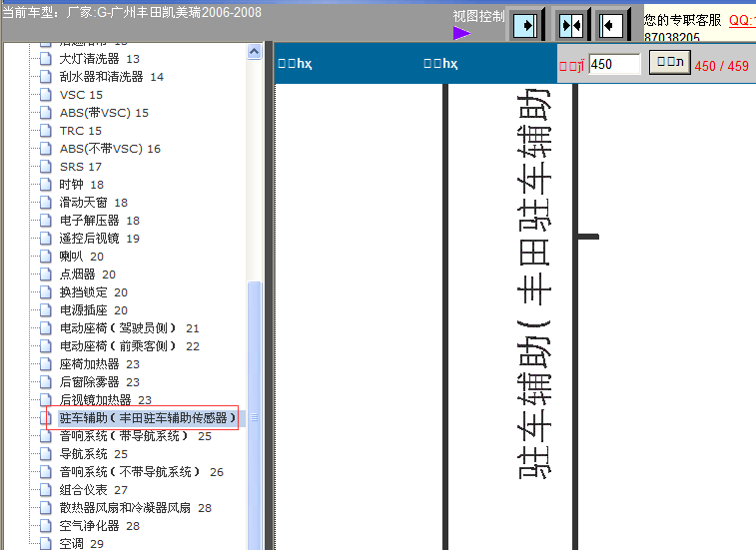Image resolution: width=756 pixels, height=550 pixels.
Task: Open 音响系统(带导航系统) 25 entry
Action: (136, 436)
